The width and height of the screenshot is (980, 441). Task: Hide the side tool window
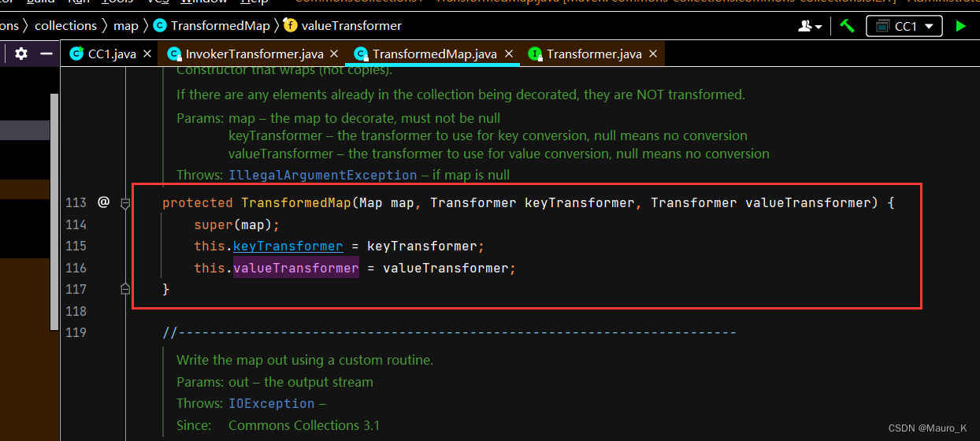pos(46,54)
